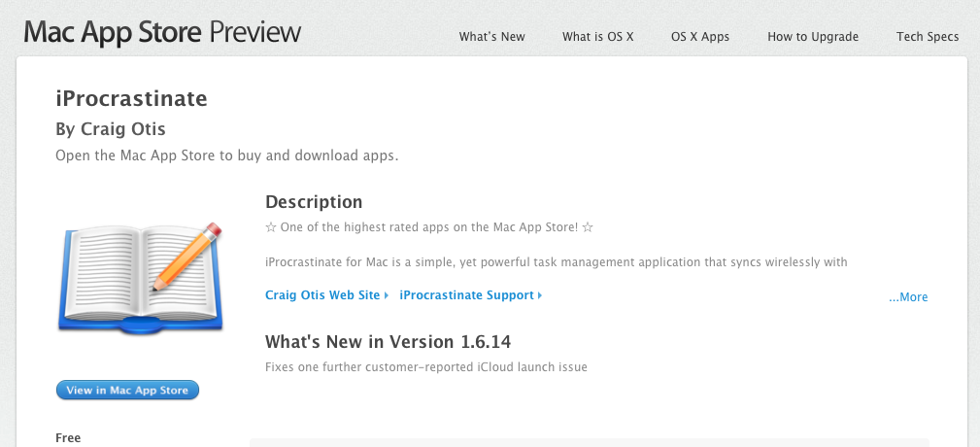Click the arrow beside iProcrastinate Support
The width and height of the screenshot is (980, 447).
540,295
